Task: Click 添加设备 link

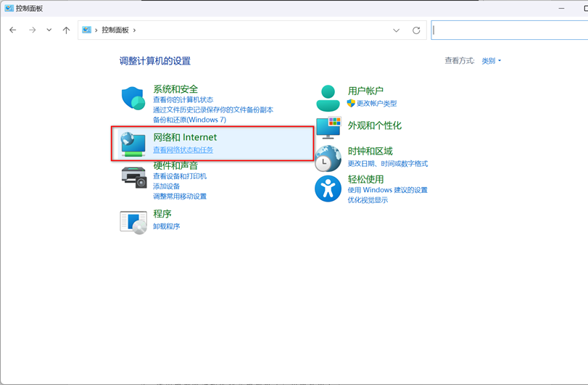Action: coord(166,186)
